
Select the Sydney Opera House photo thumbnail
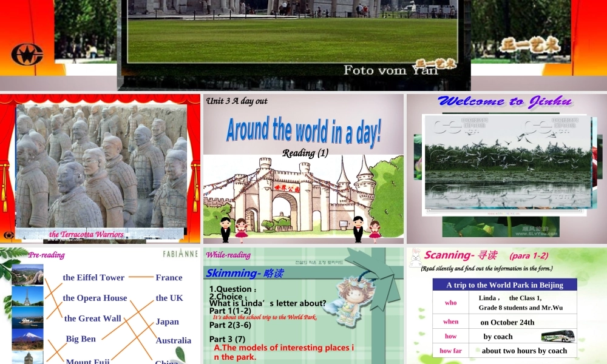click(x=27, y=317)
